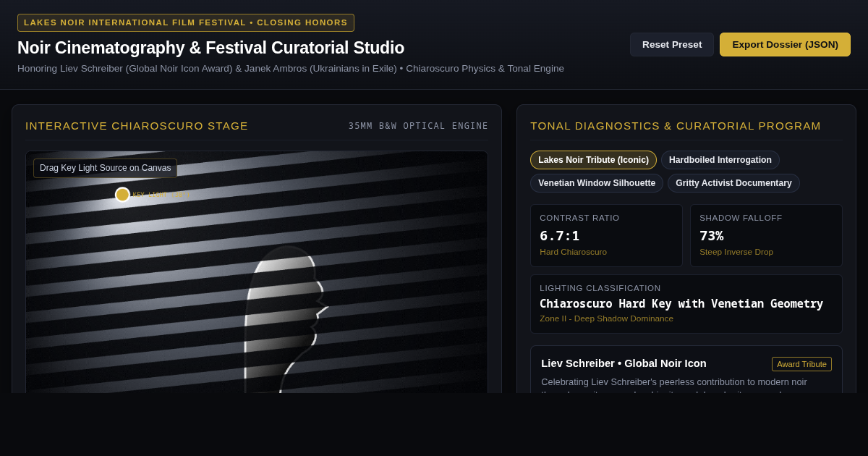Click the Lakes Noir Festival Closing Honors badge

pos(186,22)
